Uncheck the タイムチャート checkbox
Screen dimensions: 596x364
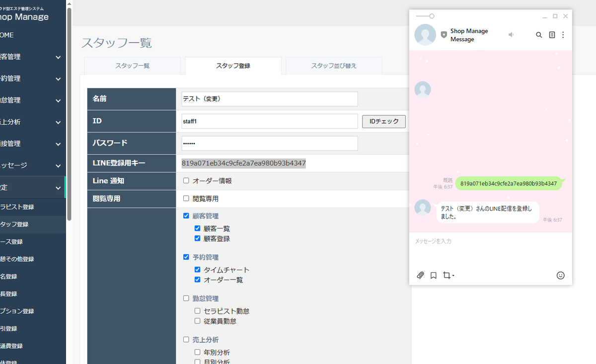click(x=197, y=270)
